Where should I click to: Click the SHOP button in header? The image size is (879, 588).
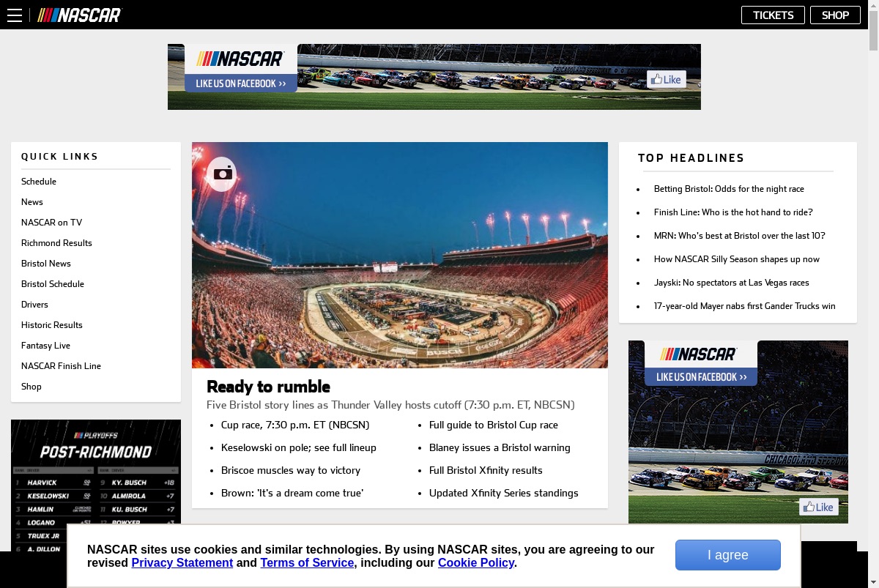(x=835, y=15)
